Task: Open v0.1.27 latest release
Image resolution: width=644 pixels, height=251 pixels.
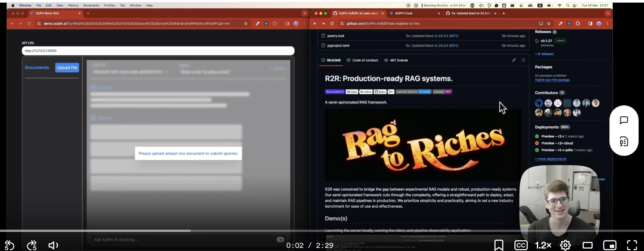Action: point(546,41)
